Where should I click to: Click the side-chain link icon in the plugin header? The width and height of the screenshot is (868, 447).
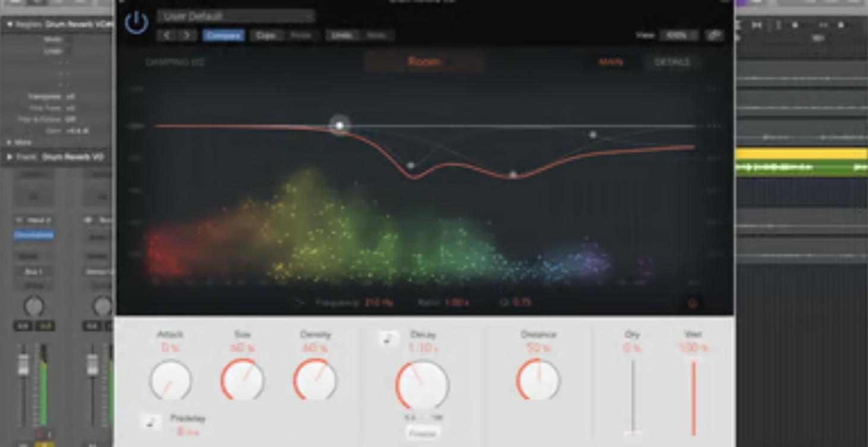[715, 35]
